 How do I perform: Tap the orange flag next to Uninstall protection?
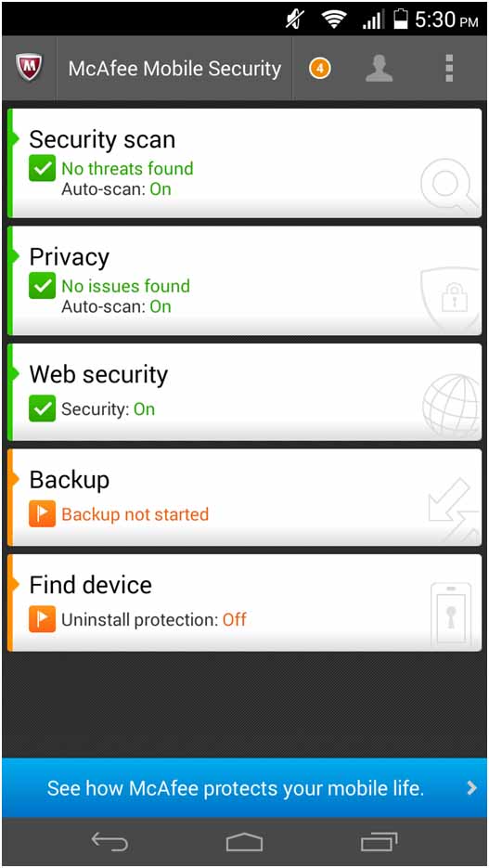pos(42,619)
